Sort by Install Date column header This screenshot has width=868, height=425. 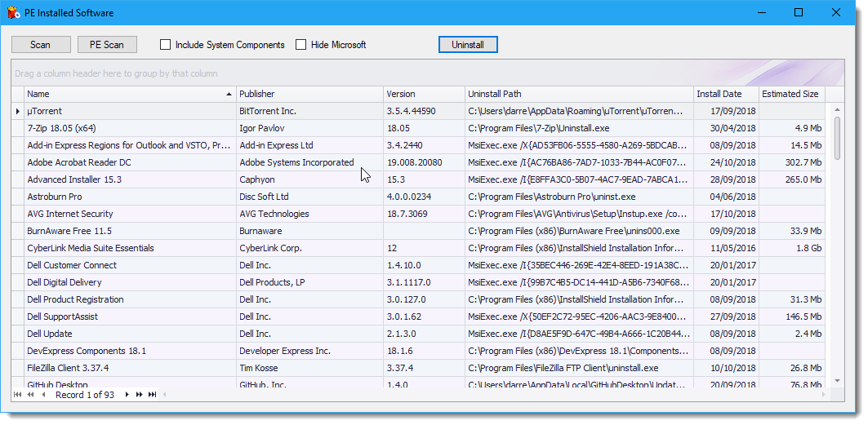coord(726,94)
